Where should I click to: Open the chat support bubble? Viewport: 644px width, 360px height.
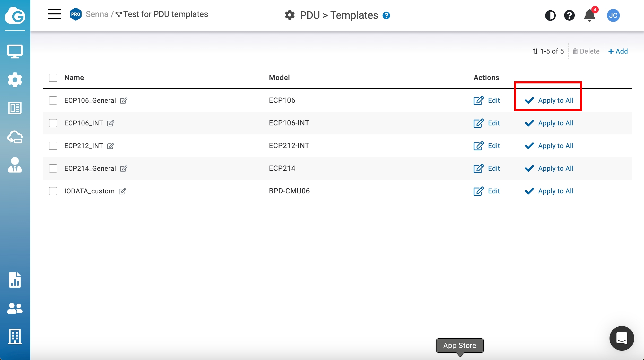click(621, 338)
